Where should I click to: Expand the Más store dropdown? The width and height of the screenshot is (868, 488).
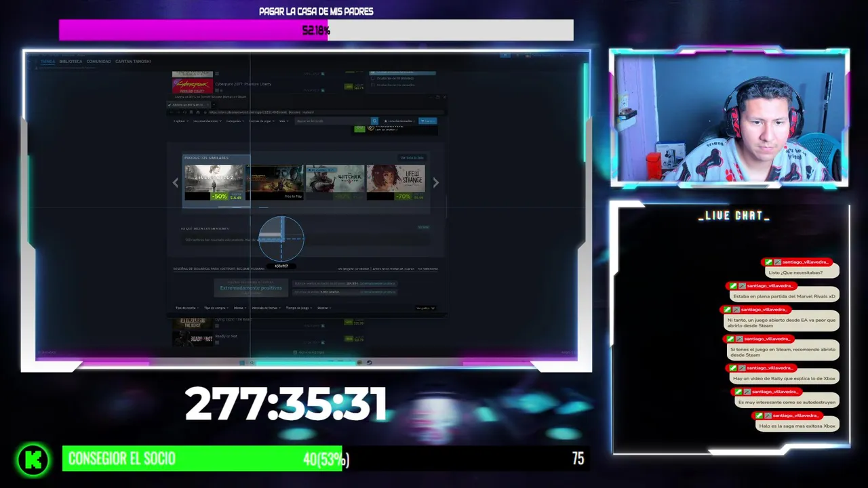(x=283, y=121)
